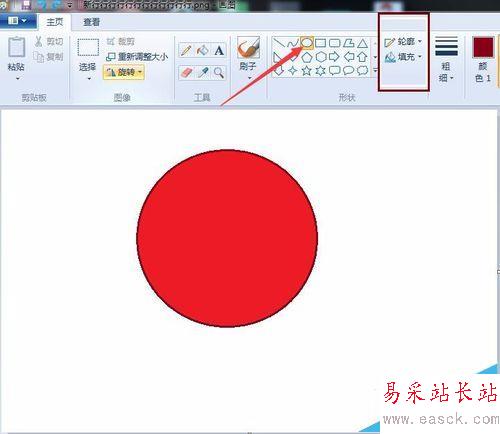The image size is (500, 434).
Task: Switch to the View (查看) tab
Action: (x=92, y=22)
